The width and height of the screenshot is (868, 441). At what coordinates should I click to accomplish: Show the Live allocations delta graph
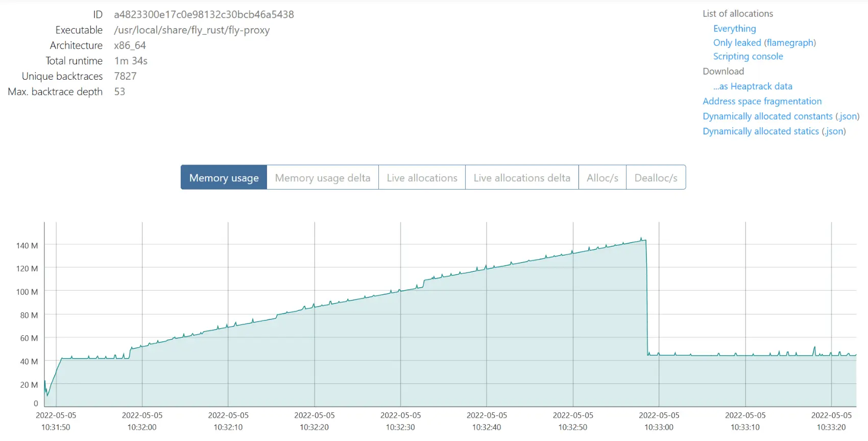click(x=521, y=177)
